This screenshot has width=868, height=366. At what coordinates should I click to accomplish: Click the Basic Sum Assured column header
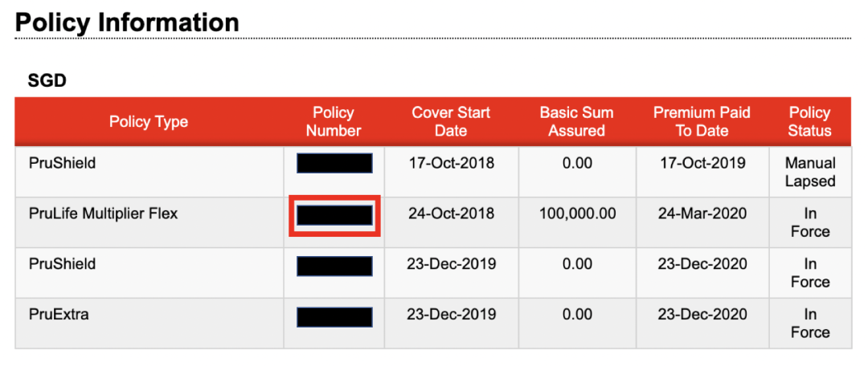(576, 122)
